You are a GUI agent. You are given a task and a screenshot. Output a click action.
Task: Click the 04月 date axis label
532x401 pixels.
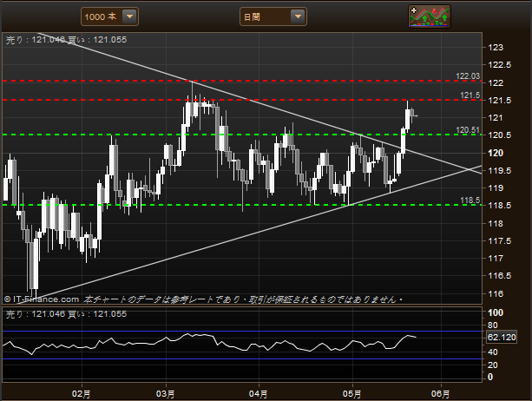click(259, 394)
